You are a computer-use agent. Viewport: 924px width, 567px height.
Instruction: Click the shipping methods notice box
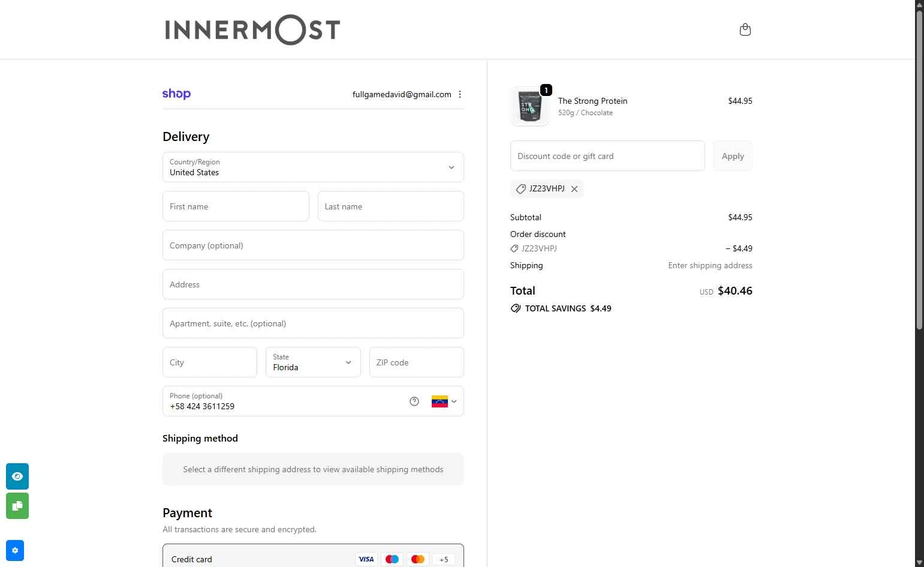click(313, 469)
